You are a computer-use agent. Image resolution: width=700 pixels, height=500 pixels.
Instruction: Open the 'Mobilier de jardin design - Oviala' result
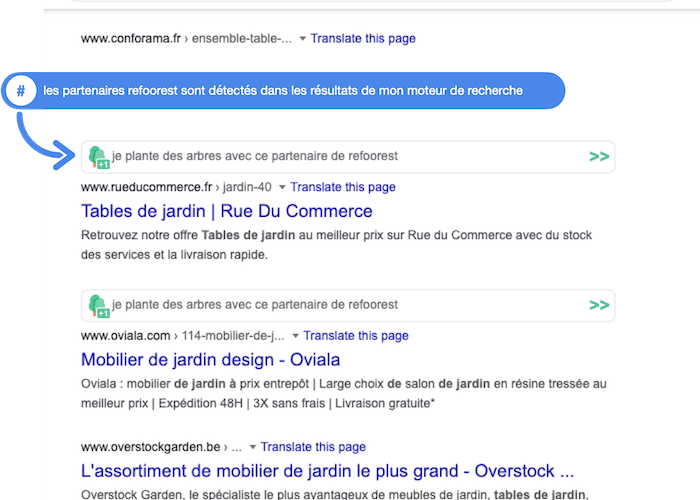[211, 360]
